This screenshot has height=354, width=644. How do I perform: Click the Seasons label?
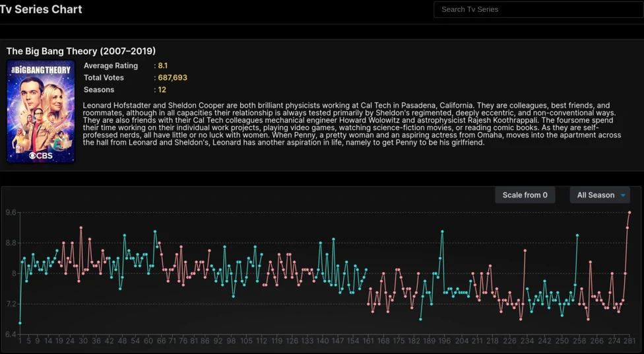click(99, 90)
